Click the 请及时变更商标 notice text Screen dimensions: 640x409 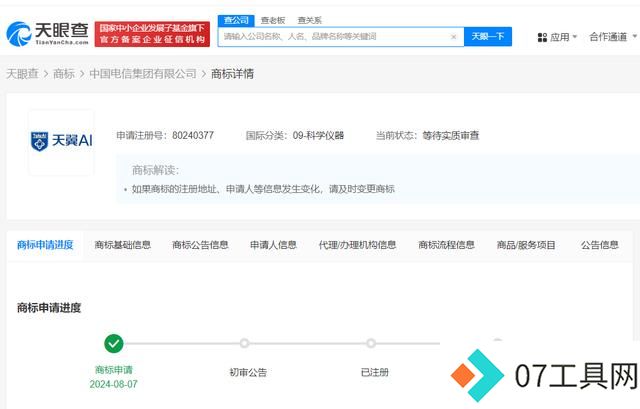pyautogui.click(x=362, y=189)
